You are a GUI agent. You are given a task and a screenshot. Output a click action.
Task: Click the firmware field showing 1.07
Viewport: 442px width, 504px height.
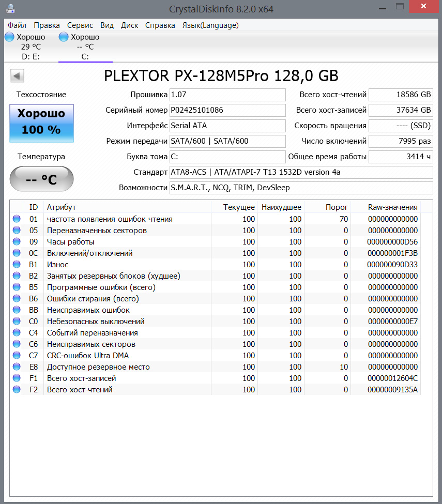click(x=227, y=95)
